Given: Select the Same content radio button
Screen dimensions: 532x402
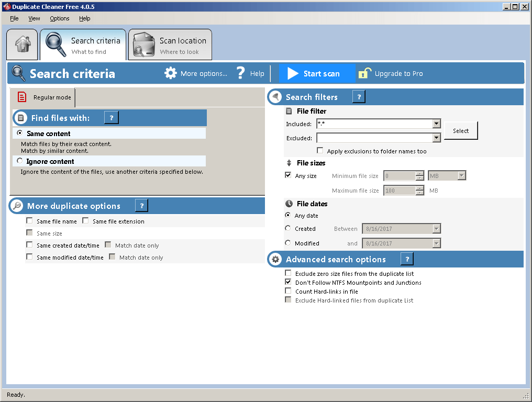Looking at the screenshot, I should tap(19, 133).
